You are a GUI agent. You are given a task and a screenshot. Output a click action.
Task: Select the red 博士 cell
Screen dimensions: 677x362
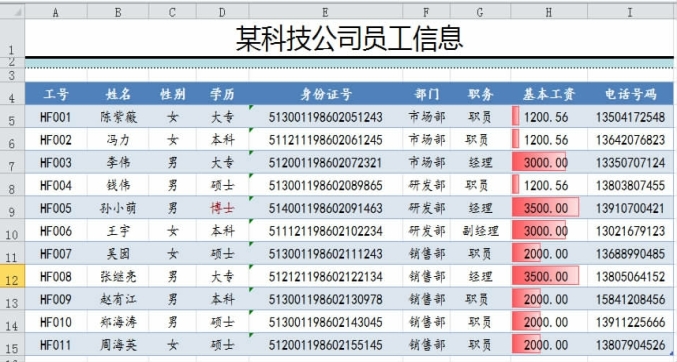tap(222, 208)
